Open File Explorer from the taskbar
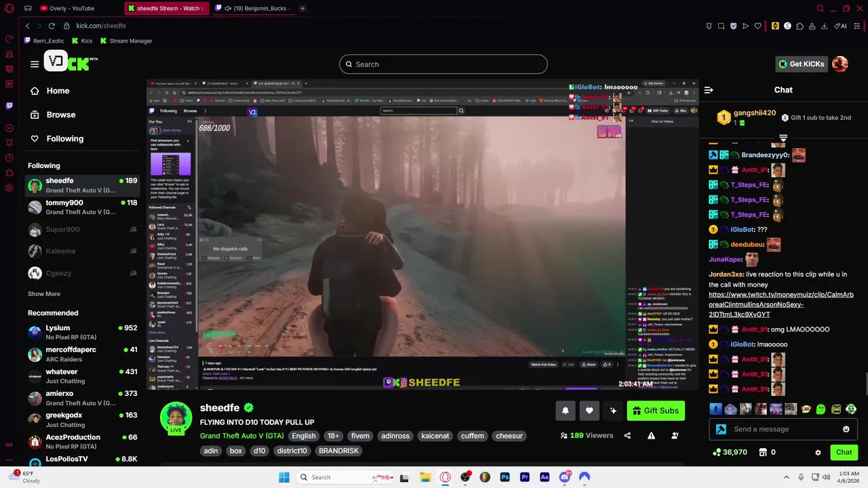This screenshot has height=488, width=868. tap(425, 477)
